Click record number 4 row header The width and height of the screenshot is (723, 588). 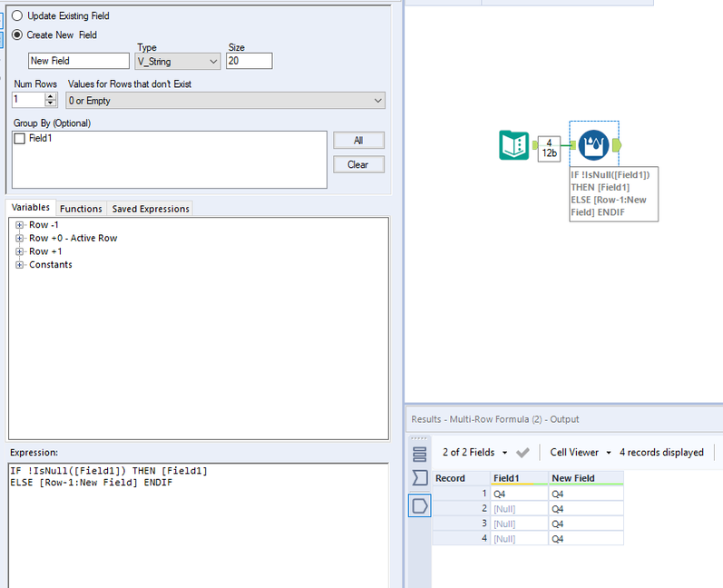[x=461, y=538]
